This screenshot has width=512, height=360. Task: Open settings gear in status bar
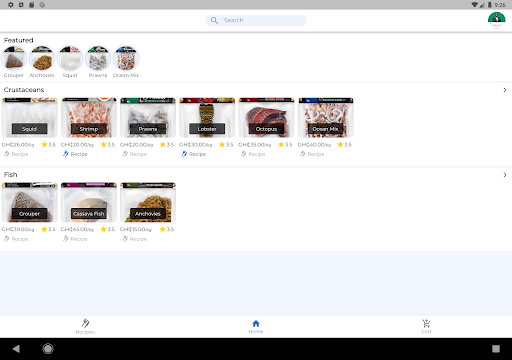click(11, 5)
